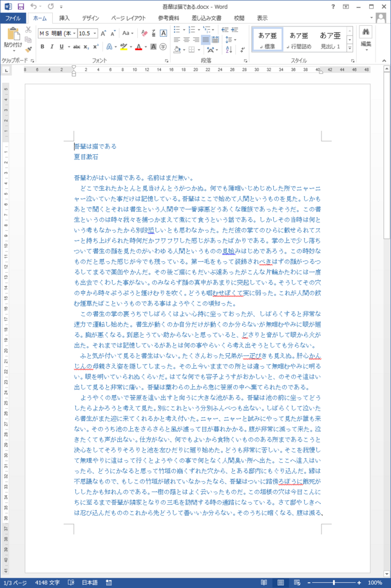Click the macro recording icon in status bar
This screenshot has height=588, width=391.
pos(109,582)
